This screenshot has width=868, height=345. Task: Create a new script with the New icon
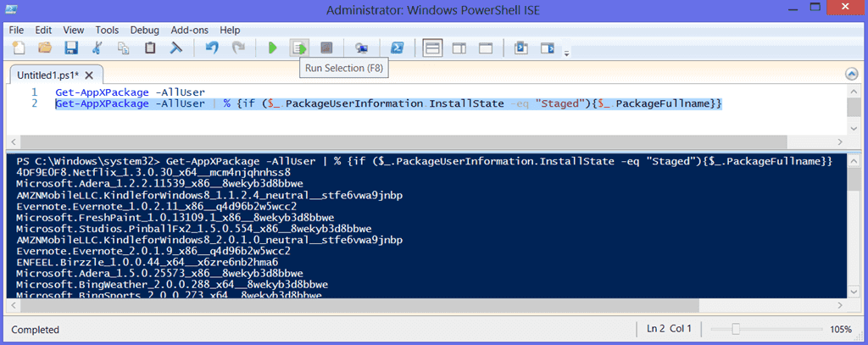19,48
